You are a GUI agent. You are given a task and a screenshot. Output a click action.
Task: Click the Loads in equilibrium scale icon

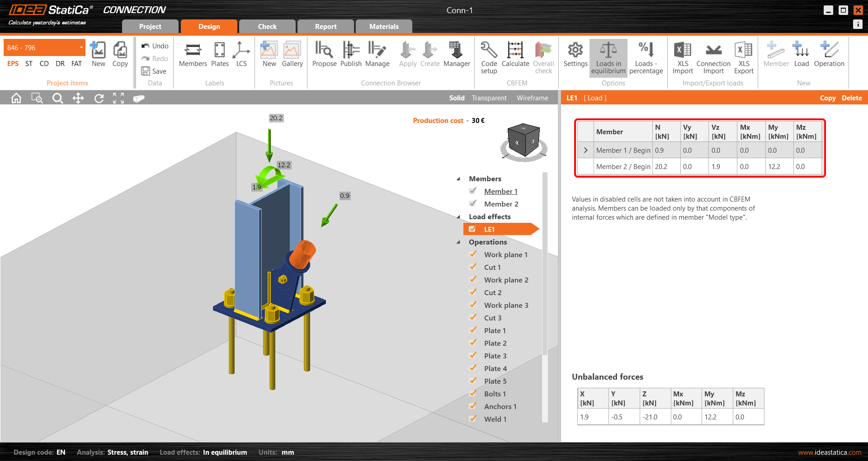click(608, 51)
